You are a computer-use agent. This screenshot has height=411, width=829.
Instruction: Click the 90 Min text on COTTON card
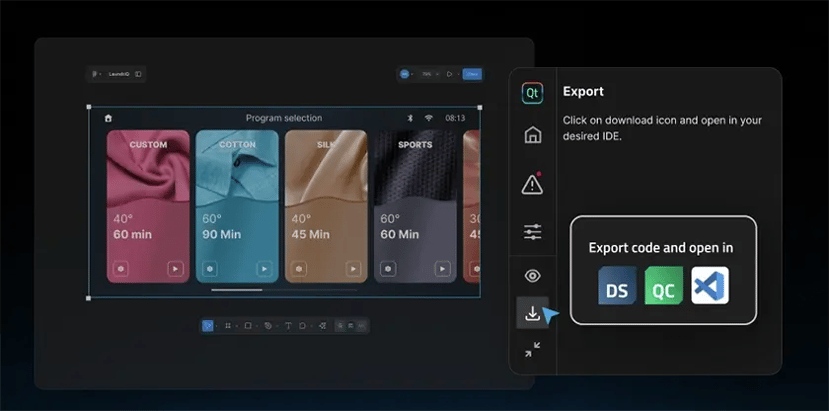(x=222, y=234)
